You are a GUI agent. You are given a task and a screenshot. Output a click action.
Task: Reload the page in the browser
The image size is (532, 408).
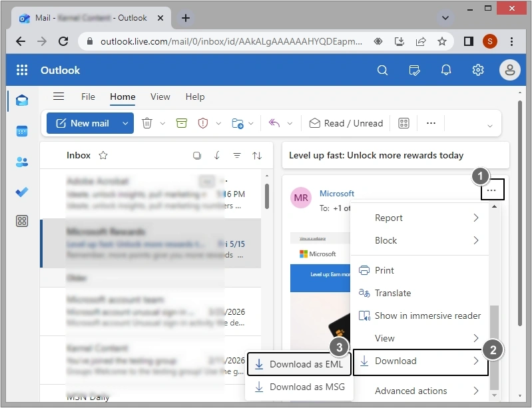(x=63, y=41)
